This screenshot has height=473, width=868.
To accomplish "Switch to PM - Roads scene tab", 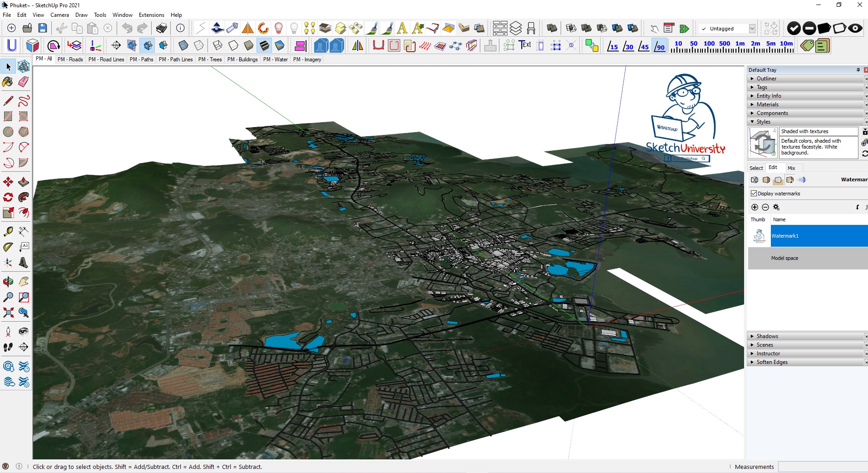I will pyautogui.click(x=70, y=60).
